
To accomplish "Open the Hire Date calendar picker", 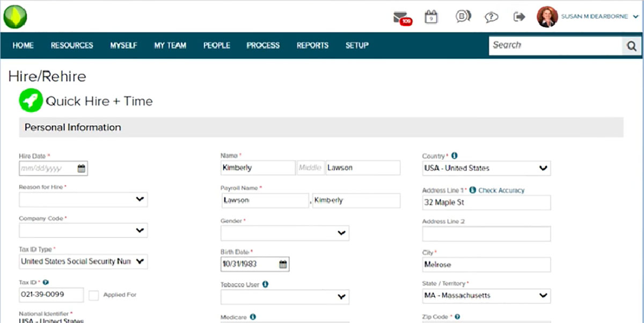I will click(x=81, y=168).
